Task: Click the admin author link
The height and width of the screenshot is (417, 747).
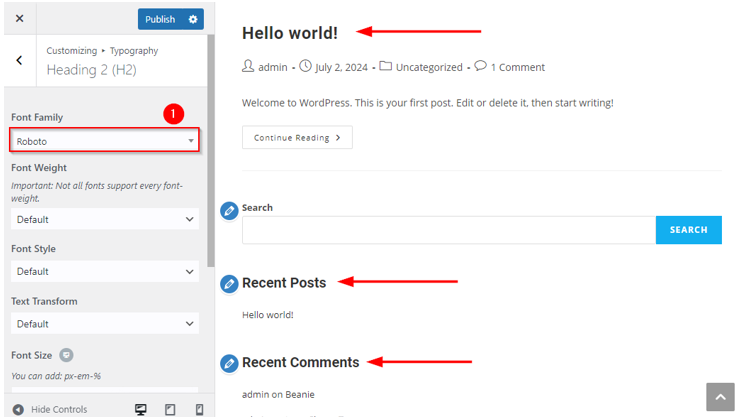Action: (273, 68)
